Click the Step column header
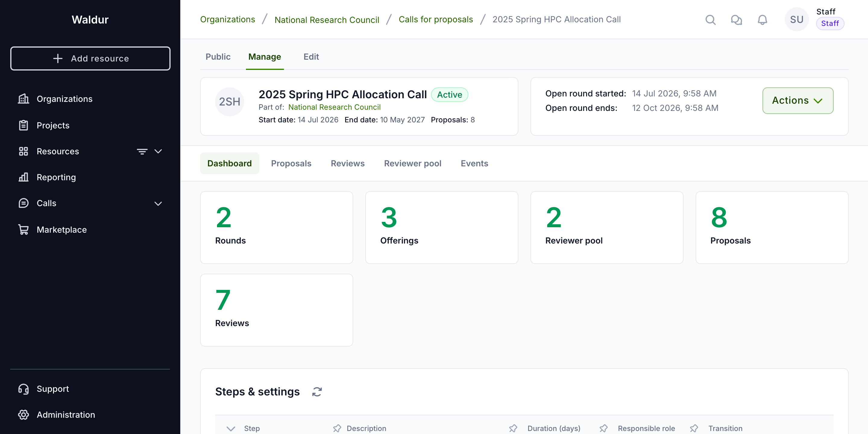This screenshot has width=868, height=434. click(x=252, y=428)
